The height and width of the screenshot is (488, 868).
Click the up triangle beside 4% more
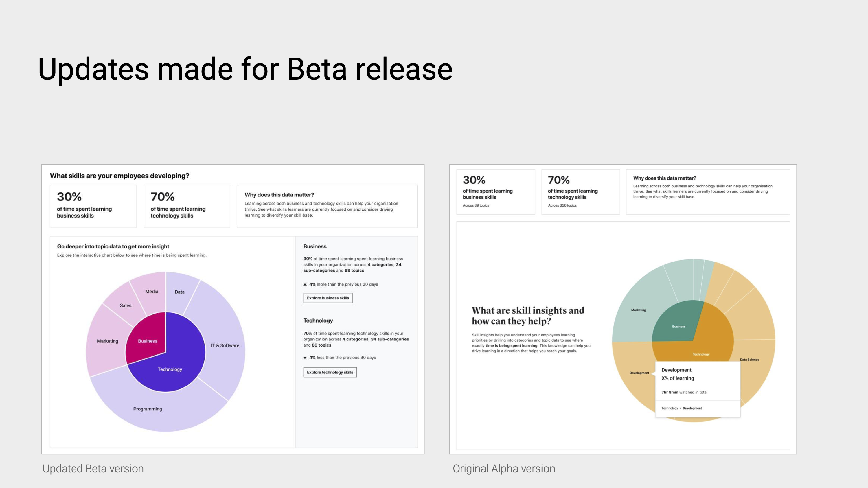[305, 284]
